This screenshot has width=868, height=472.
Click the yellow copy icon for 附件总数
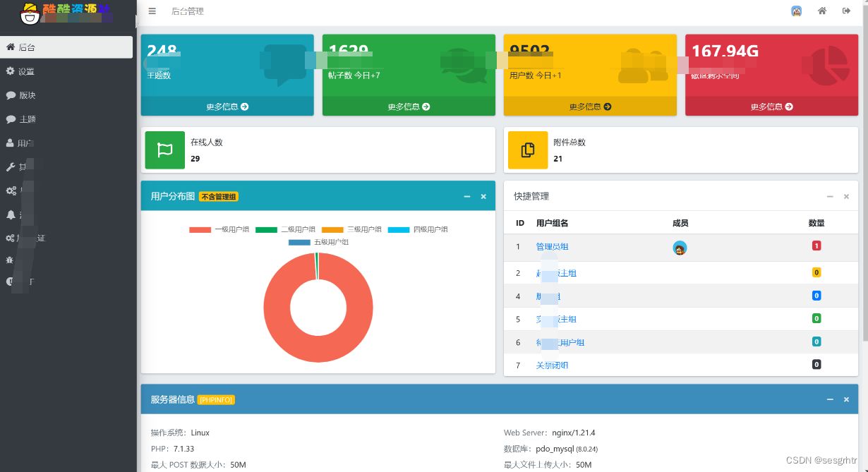click(x=528, y=150)
